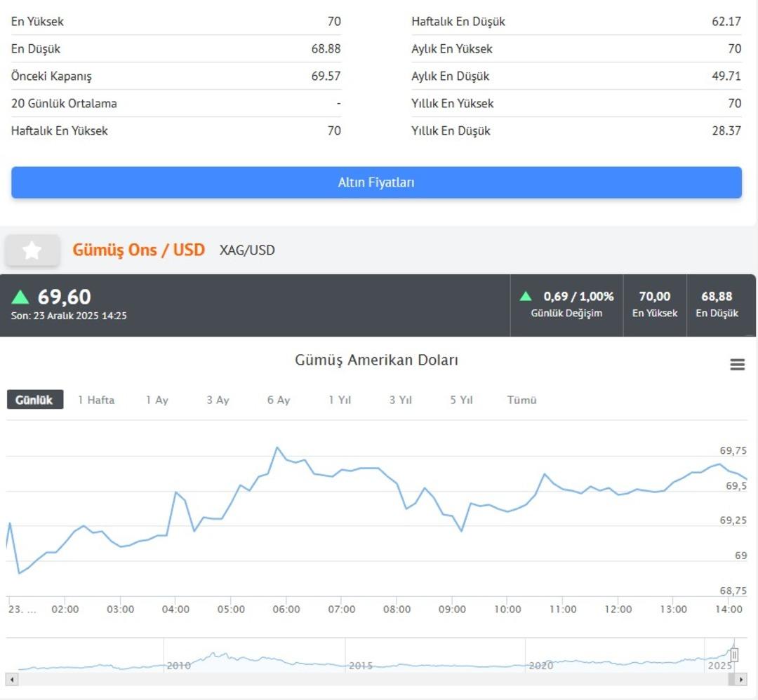
Task: Show the 1 Ay chart range
Action: click(x=157, y=400)
